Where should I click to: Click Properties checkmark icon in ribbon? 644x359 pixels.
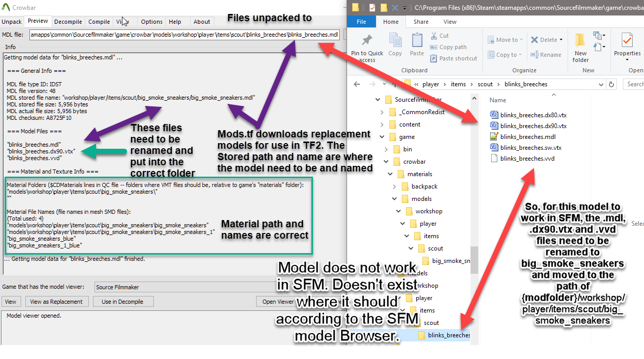pos(627,40)
